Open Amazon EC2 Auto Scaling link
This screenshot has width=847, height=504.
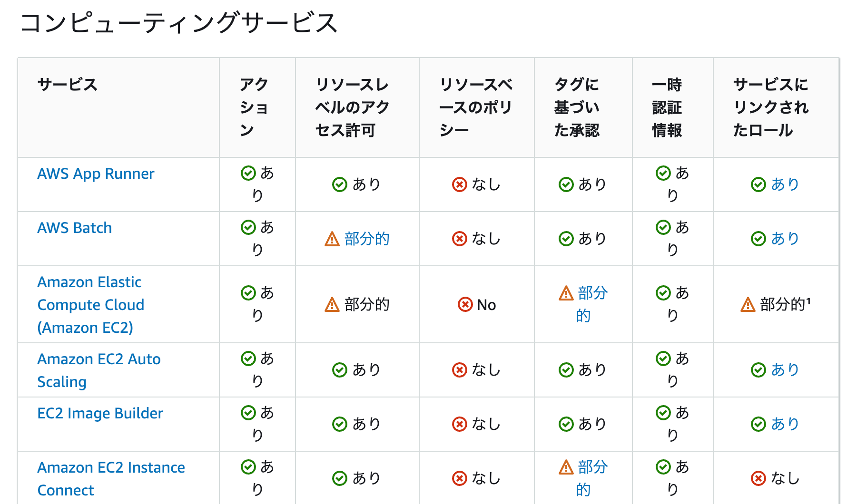click(99, 370)
